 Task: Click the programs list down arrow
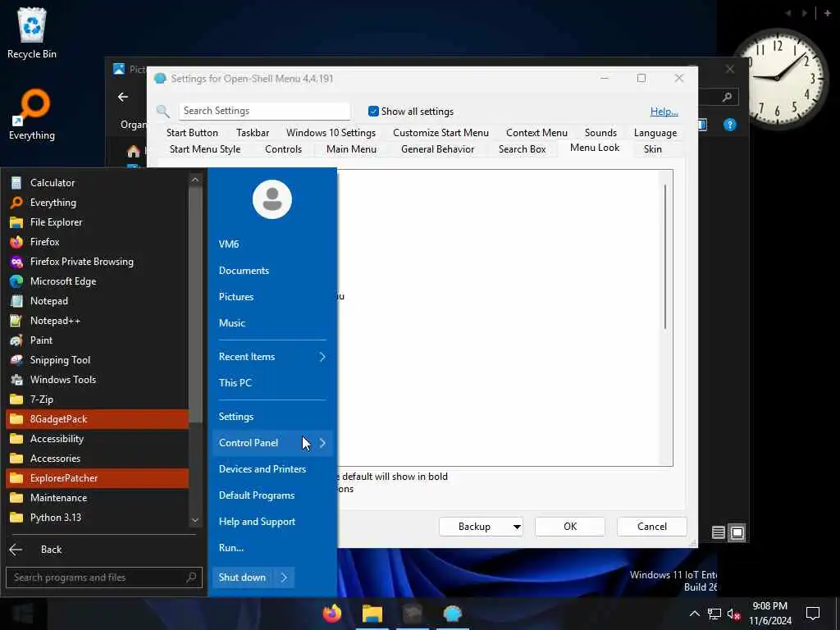[x=195, y=520]
